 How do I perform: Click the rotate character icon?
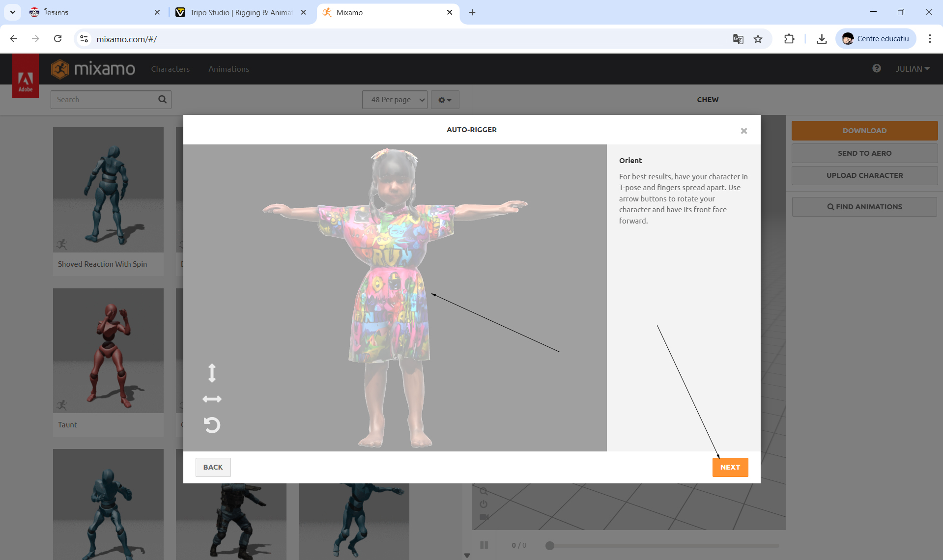tap(212, 424)
